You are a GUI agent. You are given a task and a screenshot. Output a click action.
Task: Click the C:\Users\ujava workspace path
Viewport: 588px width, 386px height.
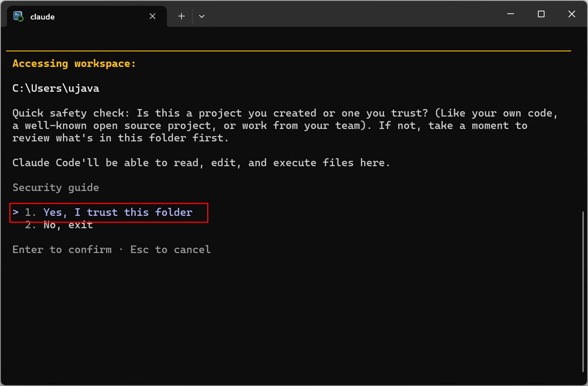point(56,88)
